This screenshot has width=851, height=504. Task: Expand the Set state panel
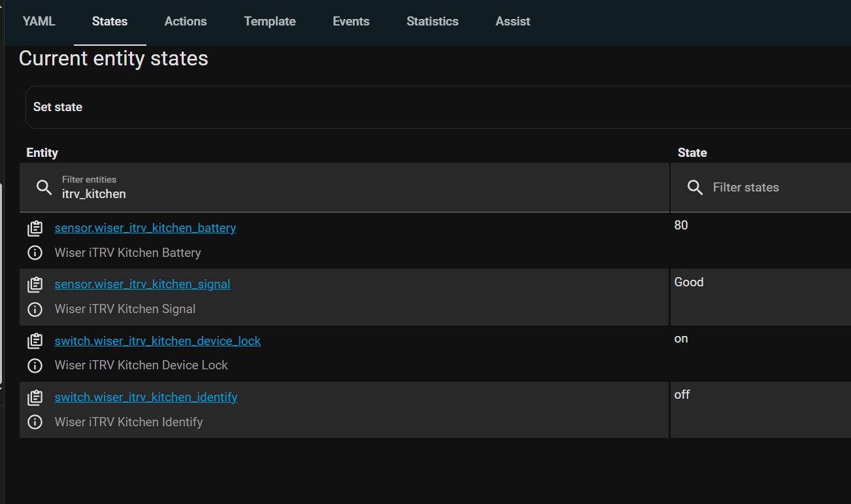(438, 107)
